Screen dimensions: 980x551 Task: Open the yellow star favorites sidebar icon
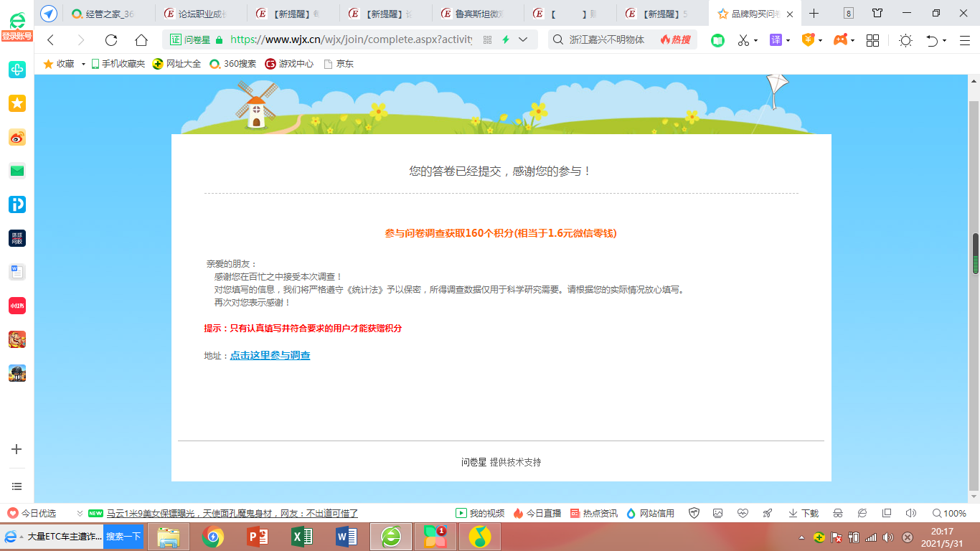(x=17, y=103)
